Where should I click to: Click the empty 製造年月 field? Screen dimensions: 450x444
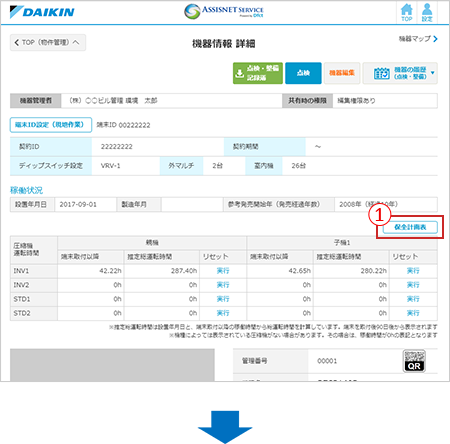click(192, 204)
